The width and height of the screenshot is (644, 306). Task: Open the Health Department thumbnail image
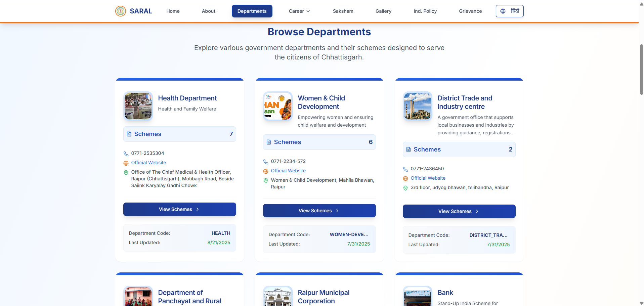(138, 106)
